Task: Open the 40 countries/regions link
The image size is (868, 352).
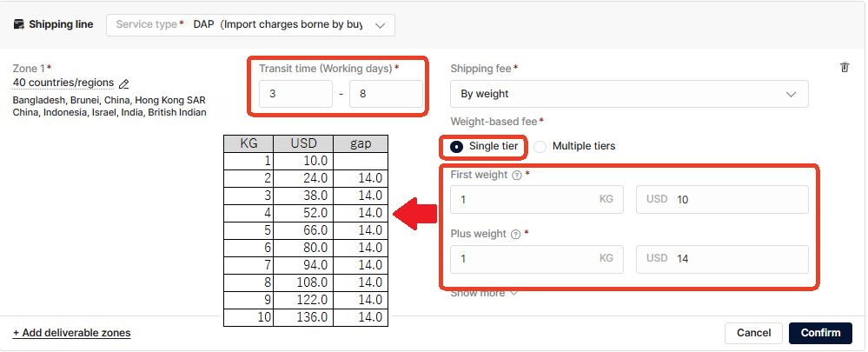Action: (x=63, y=83)
